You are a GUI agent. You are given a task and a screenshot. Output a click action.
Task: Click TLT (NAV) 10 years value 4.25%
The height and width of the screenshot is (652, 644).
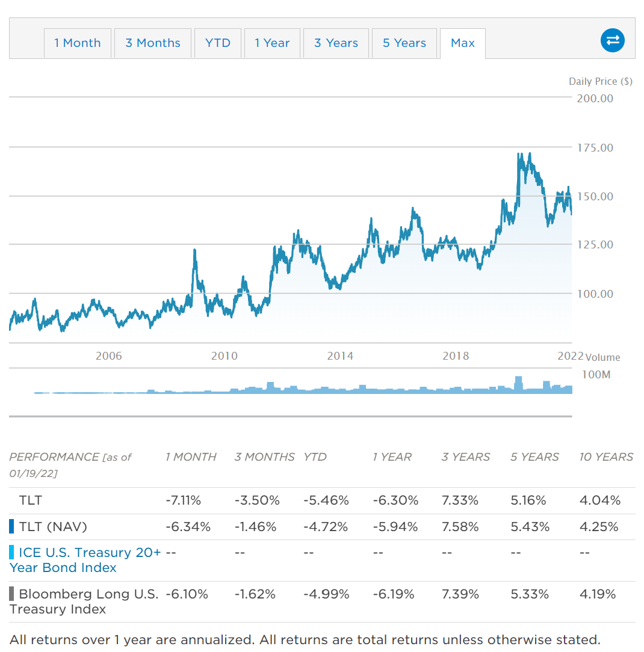tap(599, 526)
